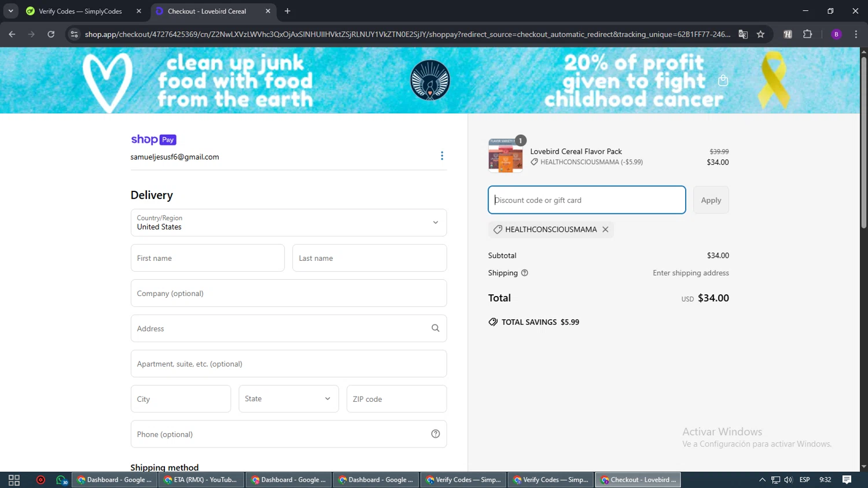Click the TOTAL SAVINGS $5.99 text
This screenshot has height=488, width=868.
[540, 322]
